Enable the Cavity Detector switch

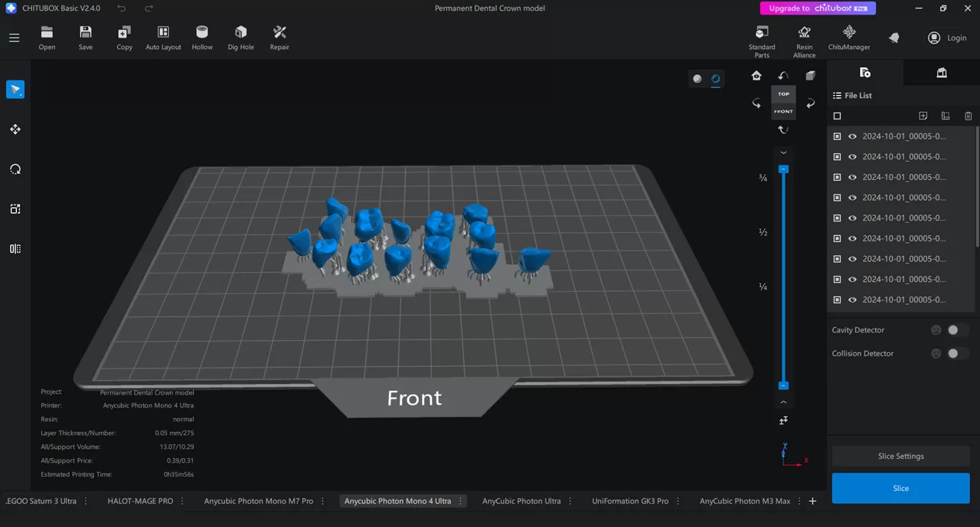pyautogui.click(x=952, y=329)
